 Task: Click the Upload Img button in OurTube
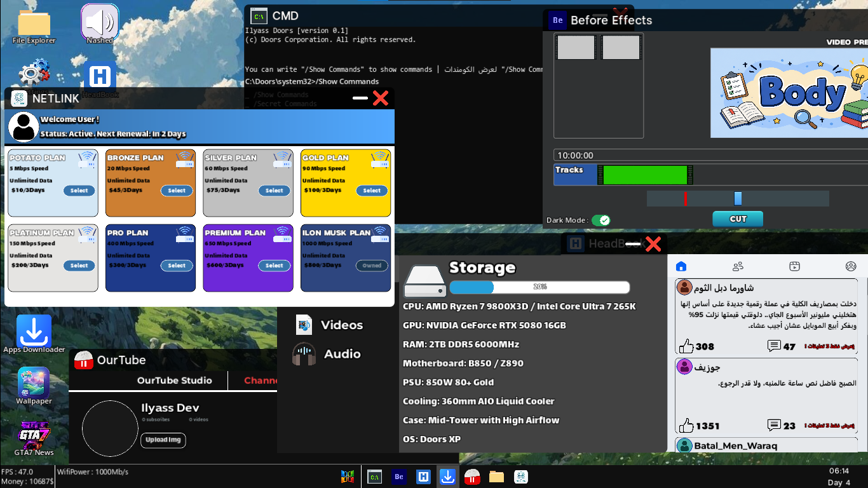tap(163, 440)
